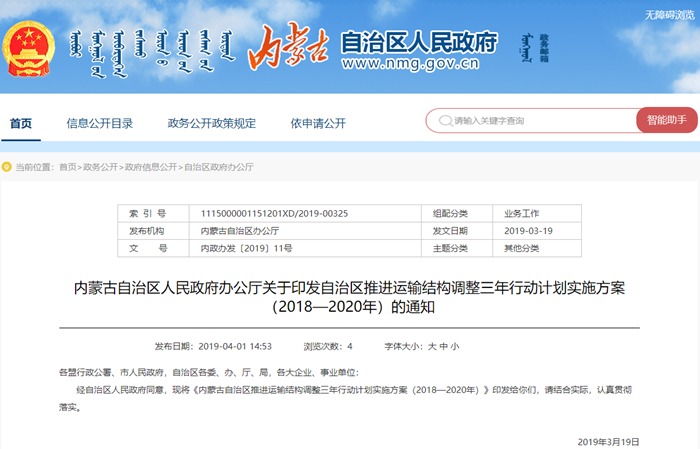Click 首页 in the breadcrumb
Image resolution: width=700 pixels, height=449 pixels.
(x=67, y=167)
